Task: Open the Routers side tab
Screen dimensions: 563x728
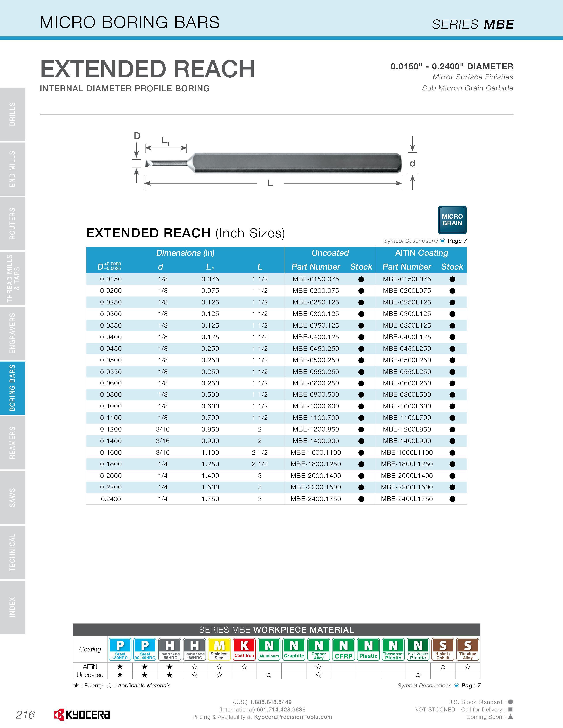Action: [12, 224]
